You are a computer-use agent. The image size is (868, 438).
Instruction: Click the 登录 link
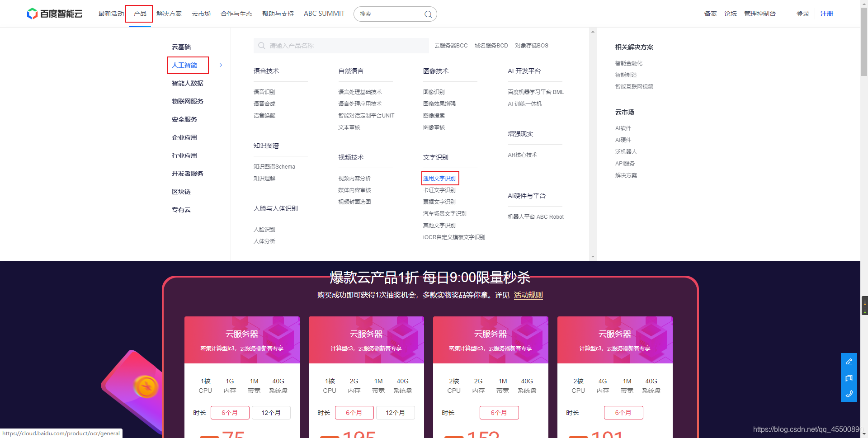803,14
